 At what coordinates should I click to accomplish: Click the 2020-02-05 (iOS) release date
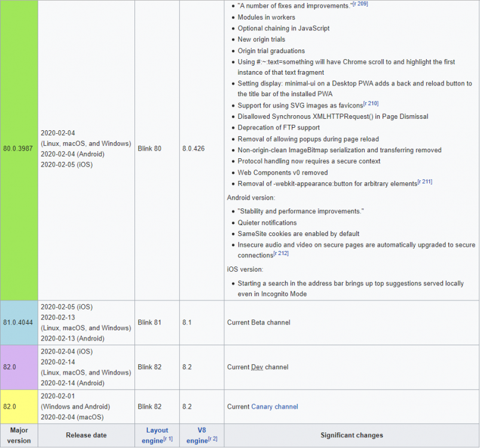[x=66, y=306]
